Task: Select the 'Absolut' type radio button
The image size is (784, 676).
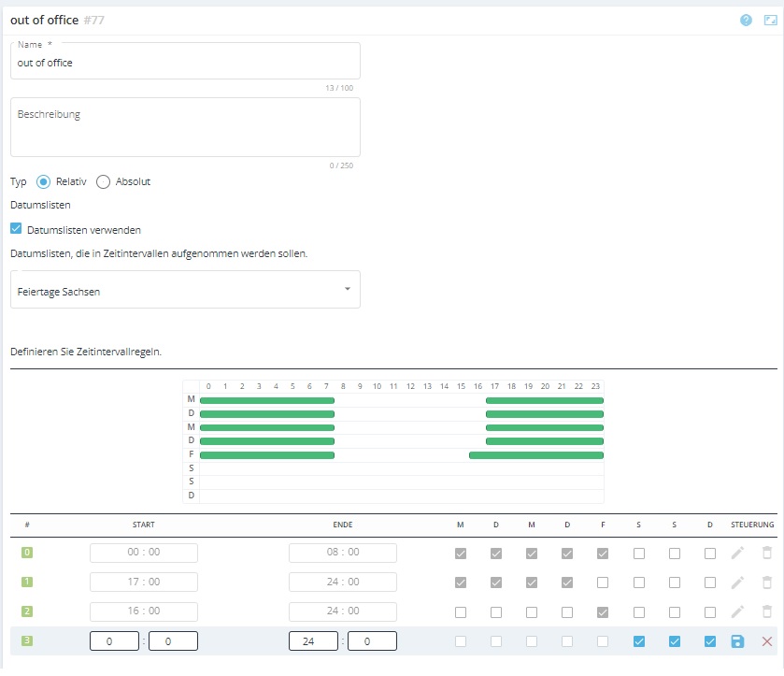Action: 104,182
